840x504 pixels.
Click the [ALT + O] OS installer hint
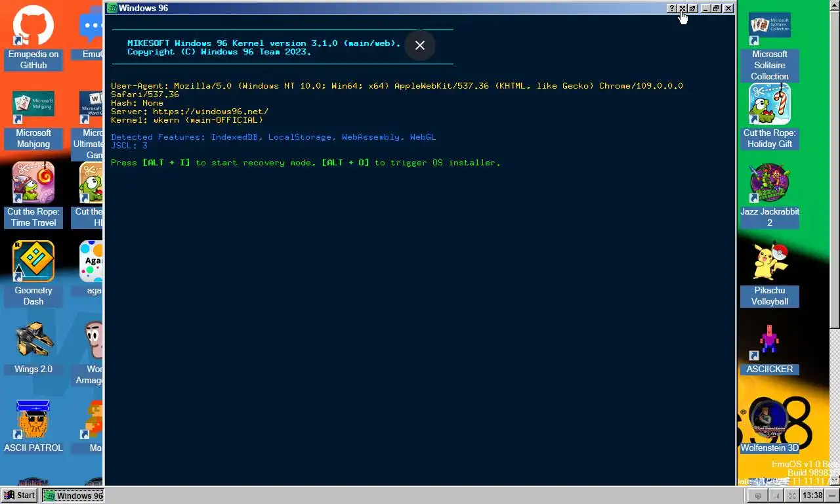point(345,163)
